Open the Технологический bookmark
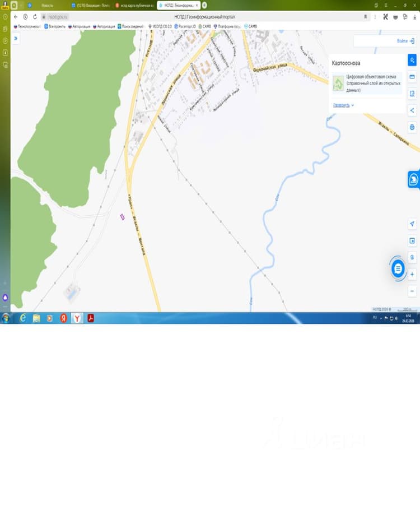 [x=27, y=26]
